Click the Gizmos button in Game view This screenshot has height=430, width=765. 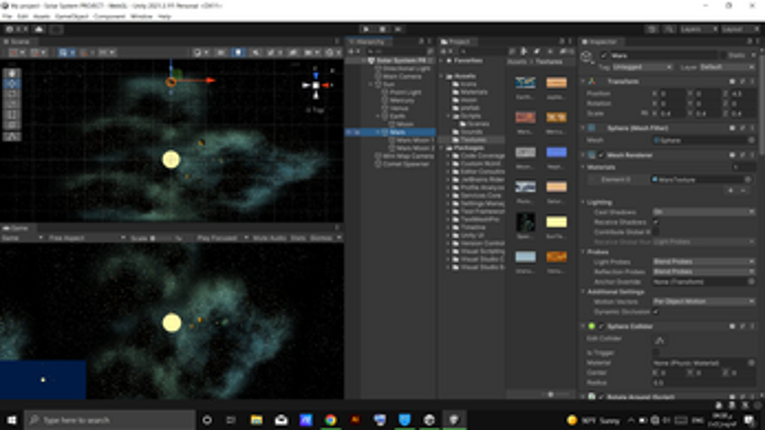click(321, 238)
